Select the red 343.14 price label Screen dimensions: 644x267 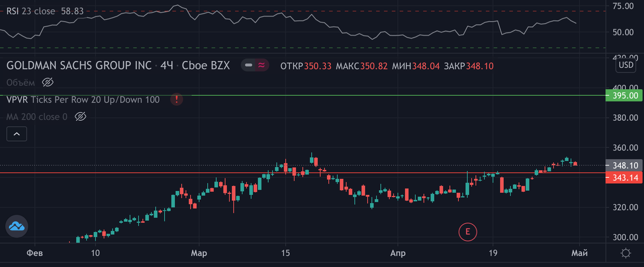click(x=624, y=177)
